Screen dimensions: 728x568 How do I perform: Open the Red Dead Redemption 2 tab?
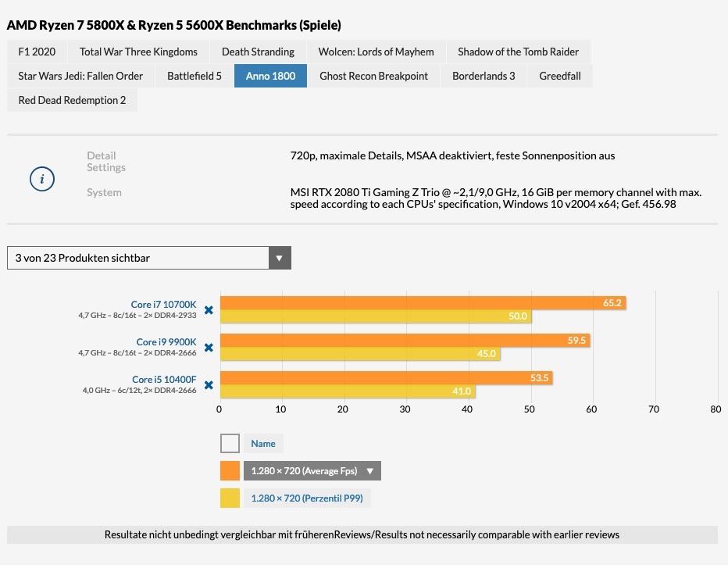pos(72,100)
